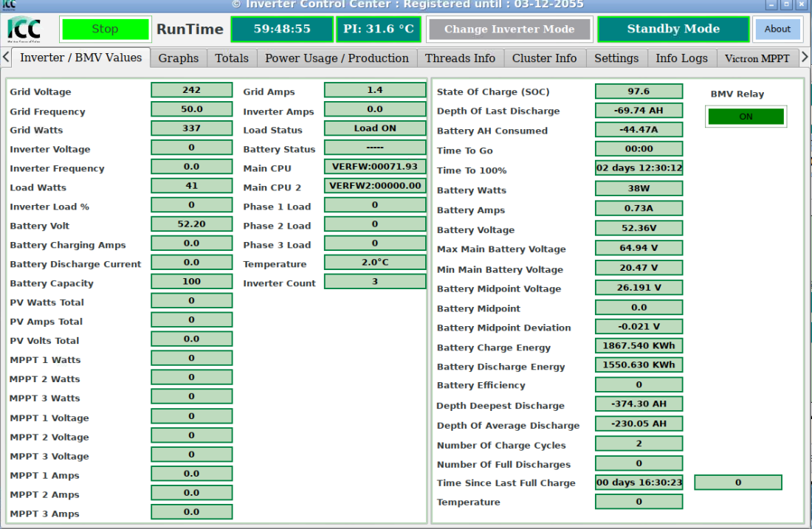Switch to Victron MPPT tab
Screen dimensions: 812x529
pyautogui.click(x=757, y=58)
